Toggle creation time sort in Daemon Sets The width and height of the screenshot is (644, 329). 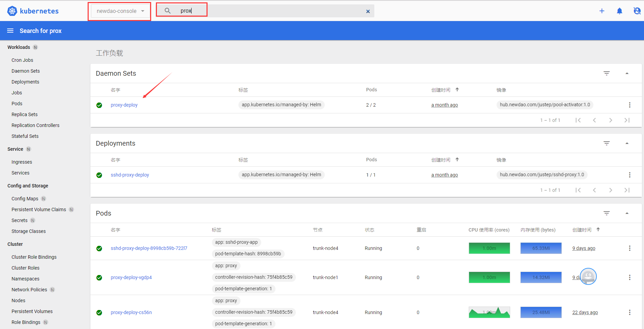tap(457, 90)
